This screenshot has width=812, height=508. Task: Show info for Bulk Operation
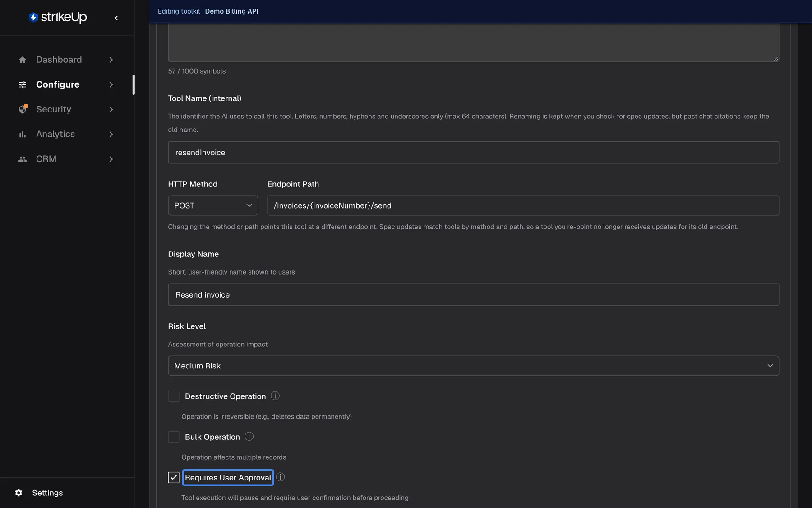(x=249, y=436)
